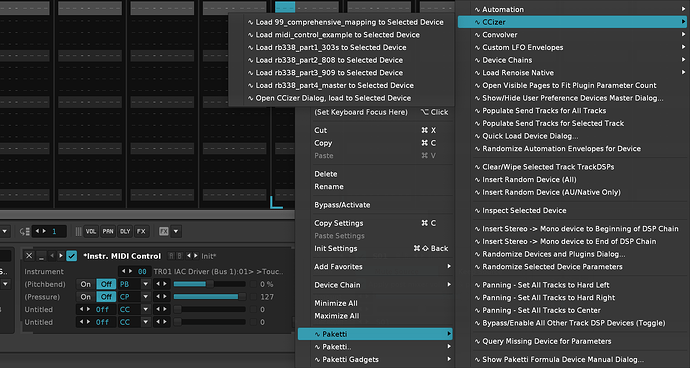Toggle the FX column button
Viewport: 690px width, 368px height.
[x=141, y=231]
